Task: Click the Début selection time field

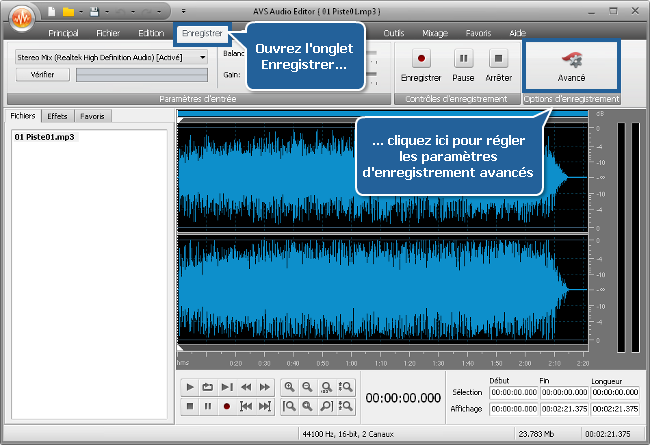Action: click(x=514, y=393)
